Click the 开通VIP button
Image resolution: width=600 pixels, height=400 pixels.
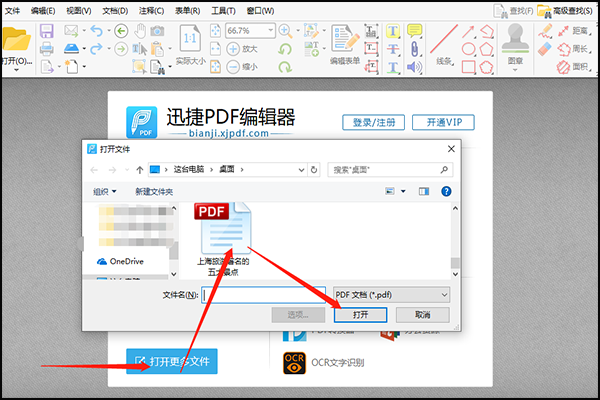pos(443,122)
